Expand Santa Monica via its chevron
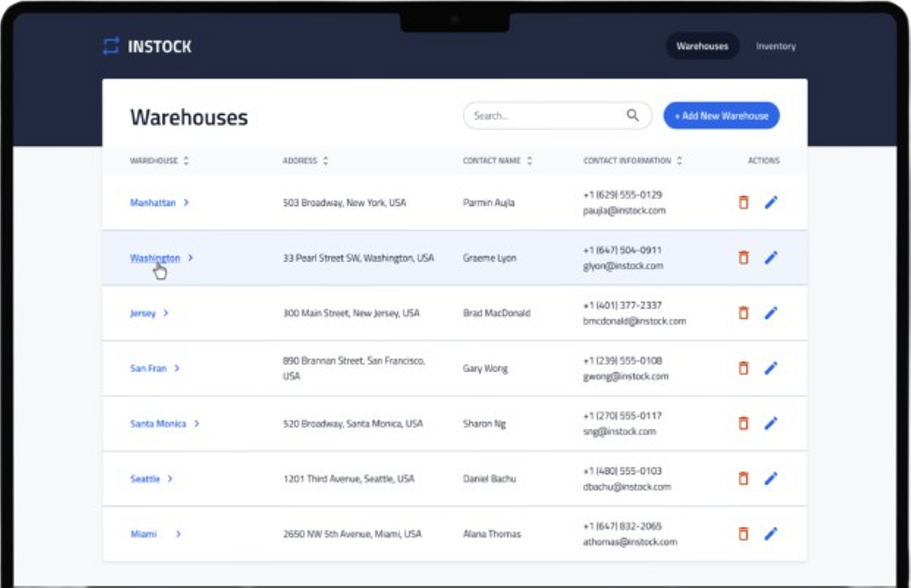The image size is (911, 588). point(197,423)
